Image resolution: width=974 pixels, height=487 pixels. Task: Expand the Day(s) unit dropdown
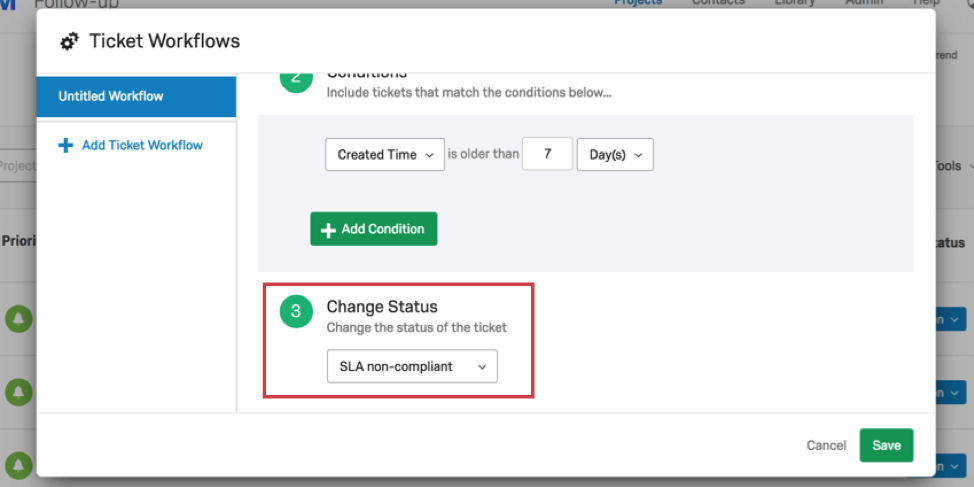615,155
